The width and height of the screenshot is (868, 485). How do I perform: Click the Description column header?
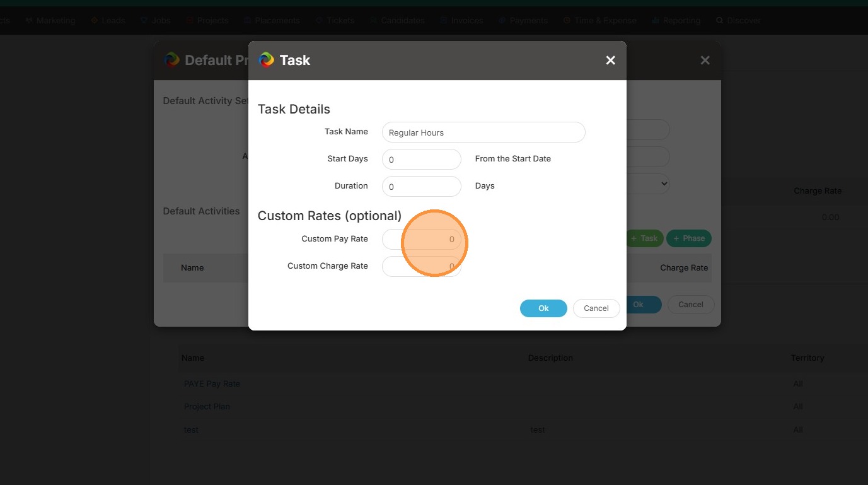tap(550, 358)
